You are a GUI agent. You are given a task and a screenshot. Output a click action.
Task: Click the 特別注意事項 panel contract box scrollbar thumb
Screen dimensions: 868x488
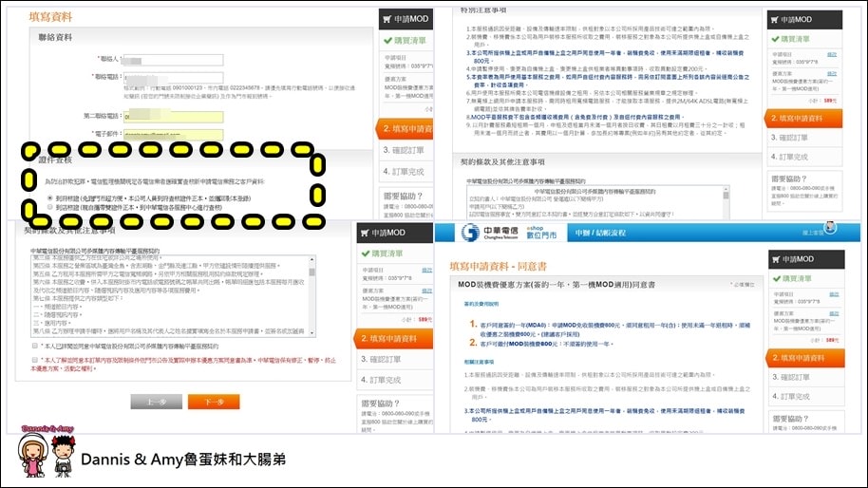pyautogui.click(x=726, y=196)
